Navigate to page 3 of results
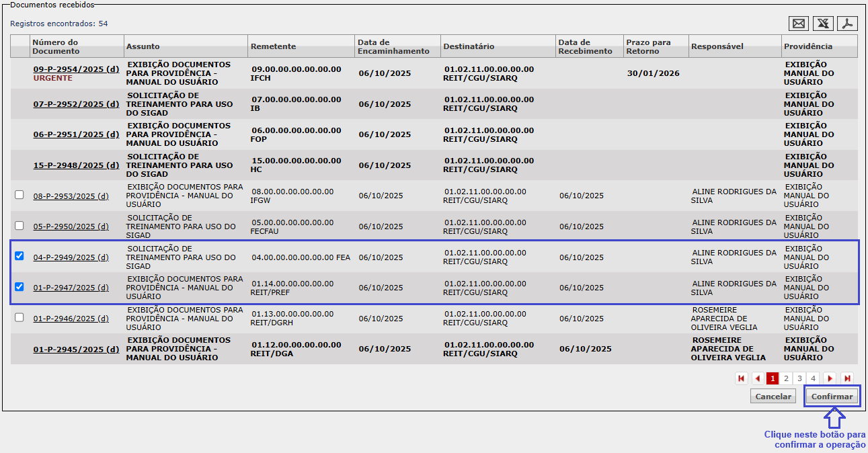The height and width of the screenshot is (453, 868). tap(799, 378)
